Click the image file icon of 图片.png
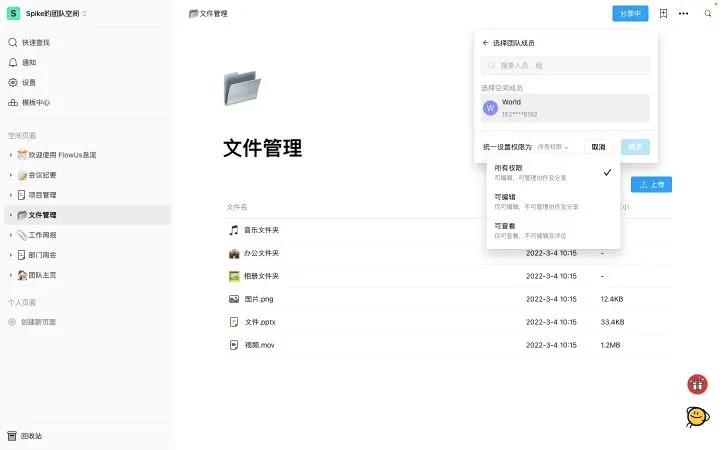 (234, 299)
